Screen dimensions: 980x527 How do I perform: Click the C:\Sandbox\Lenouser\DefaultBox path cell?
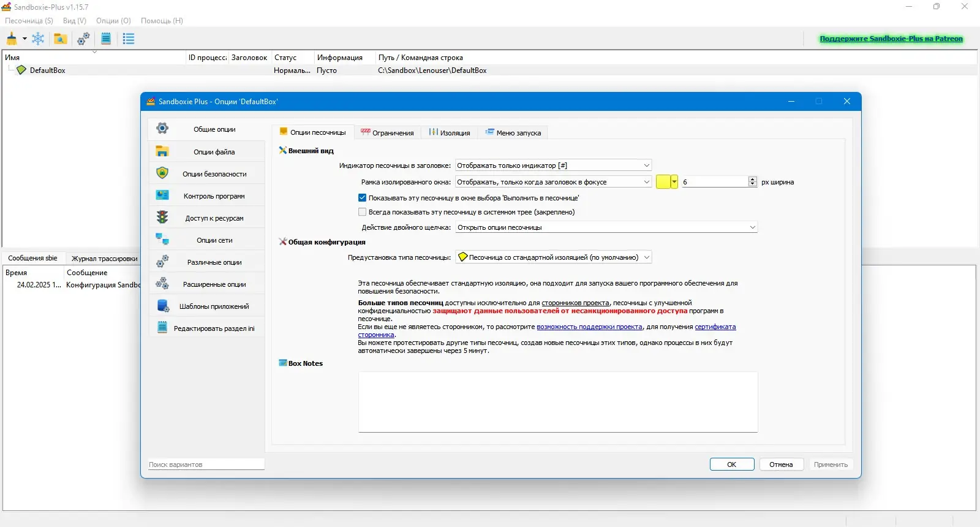click(x=432, y=70)
